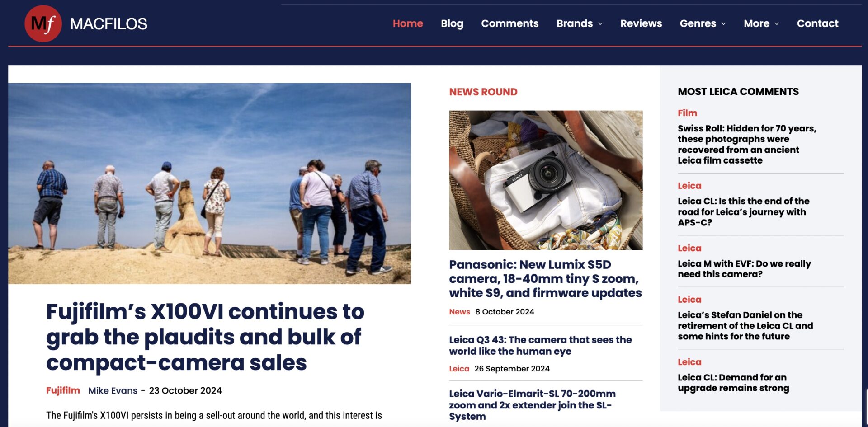Click the Home navigation item
This screenshot has height=427, width=868.
[x=408, y=23]
